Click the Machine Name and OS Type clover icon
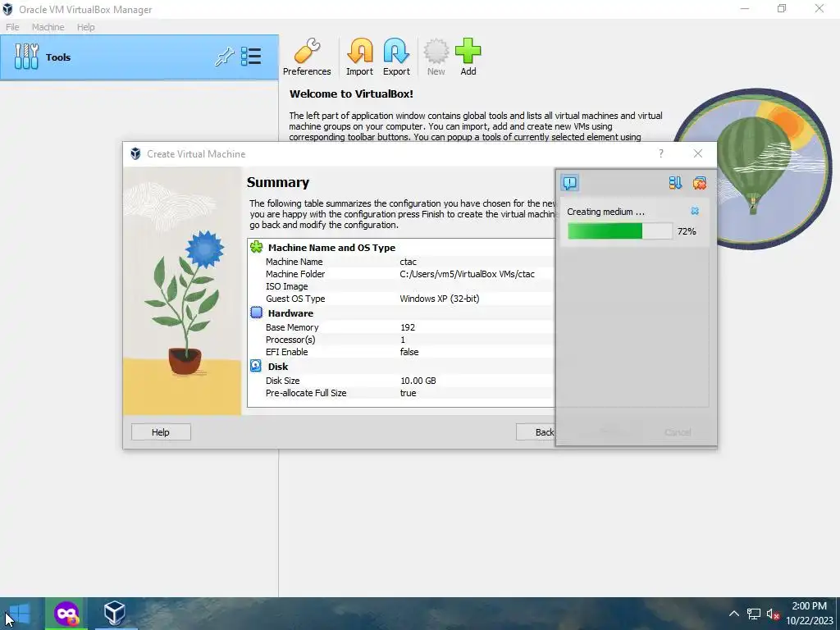This screenshot has height=630, width=840. [x=257, y=247]
